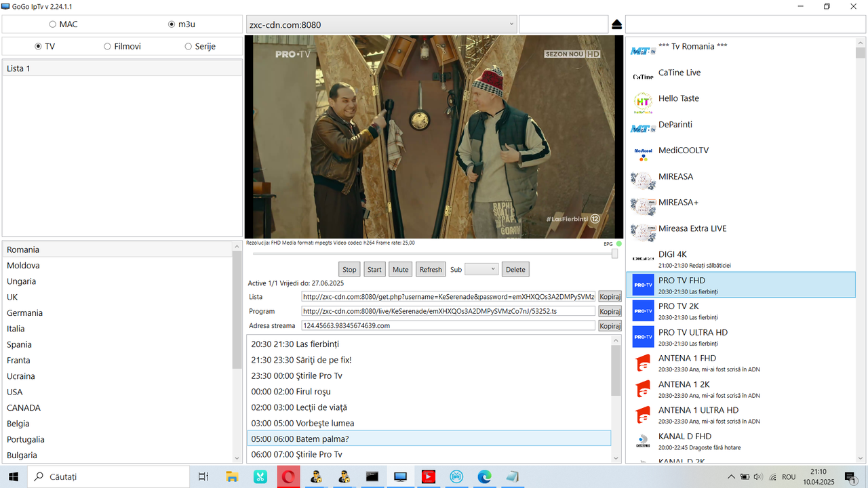This screenshot has height=488, width=868.
Task: Copy the Adresa streama with Kopiraj
Action: 610,325
